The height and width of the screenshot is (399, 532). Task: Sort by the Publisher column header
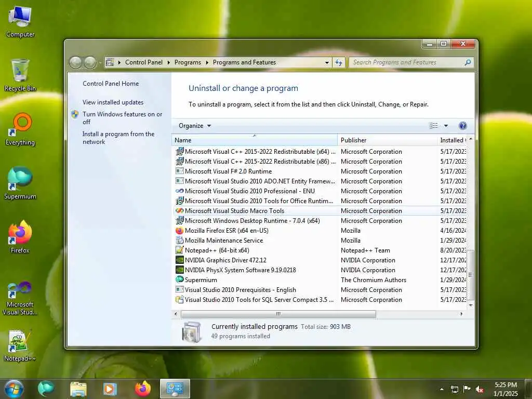pyautogui.click(x=387, y=140)
